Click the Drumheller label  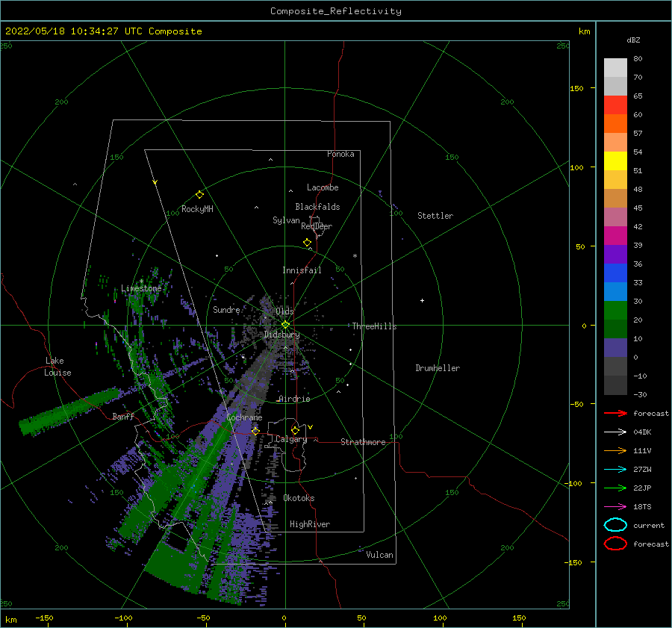[438, 368]
